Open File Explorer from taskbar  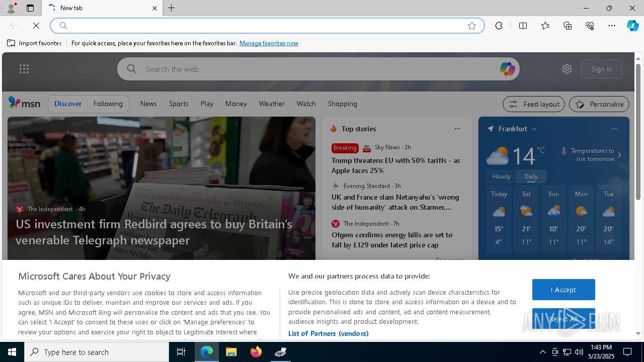(x=231, y=352)
